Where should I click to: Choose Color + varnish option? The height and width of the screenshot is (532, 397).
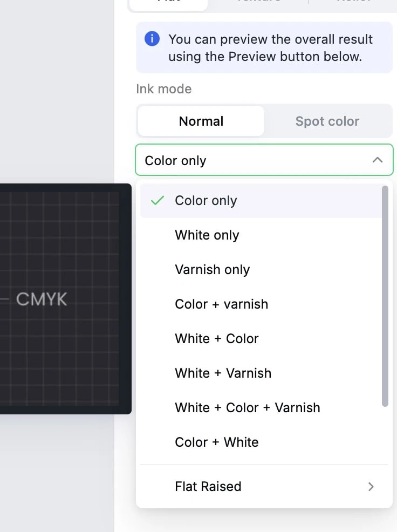[x=261, y=304]
